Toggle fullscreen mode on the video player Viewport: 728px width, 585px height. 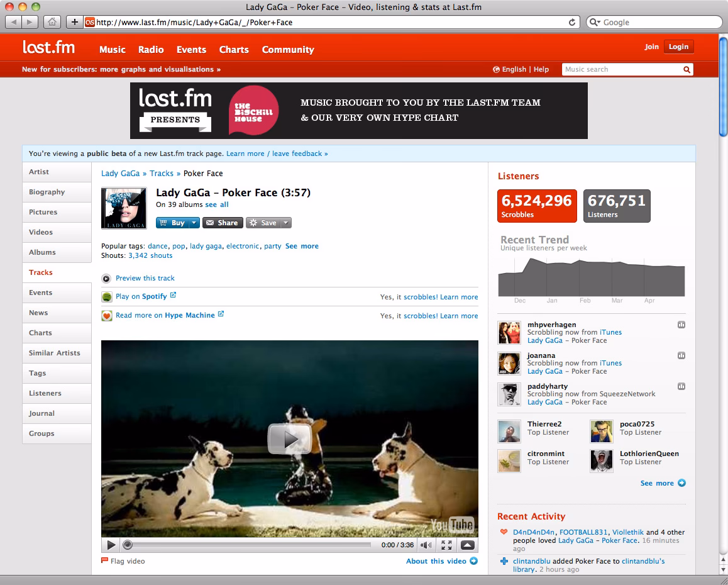[x=446, y=545]
